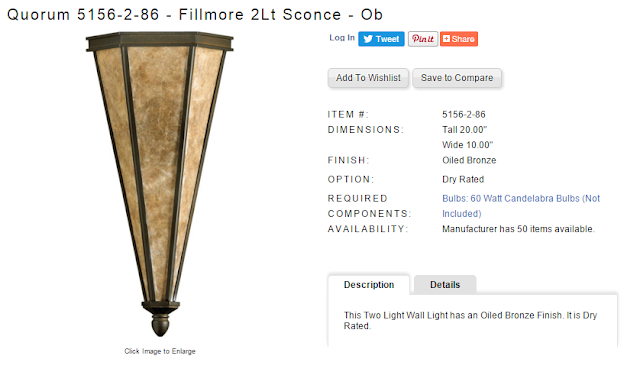Image resolution: width=640 pixels, height=372 pixels.
Task: Click the Oiled Bronze finish value
Action: coord(469,160)
